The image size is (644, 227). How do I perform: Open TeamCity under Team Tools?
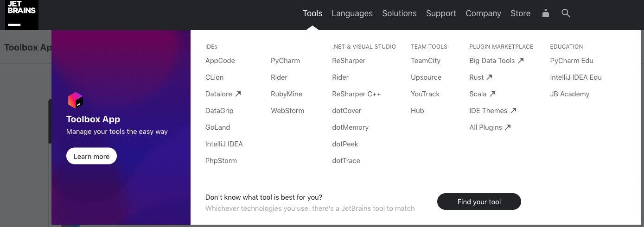(x=426, y=61)
